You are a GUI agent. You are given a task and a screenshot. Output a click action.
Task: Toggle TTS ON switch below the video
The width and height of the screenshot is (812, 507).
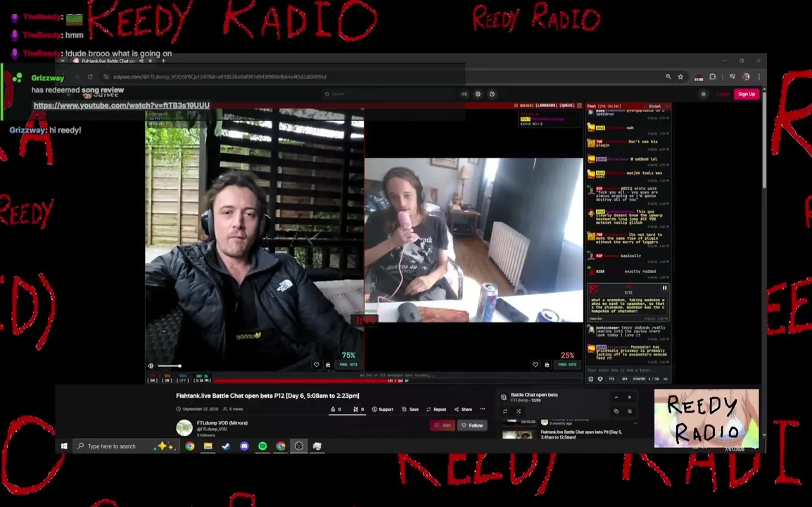(152, 378)
